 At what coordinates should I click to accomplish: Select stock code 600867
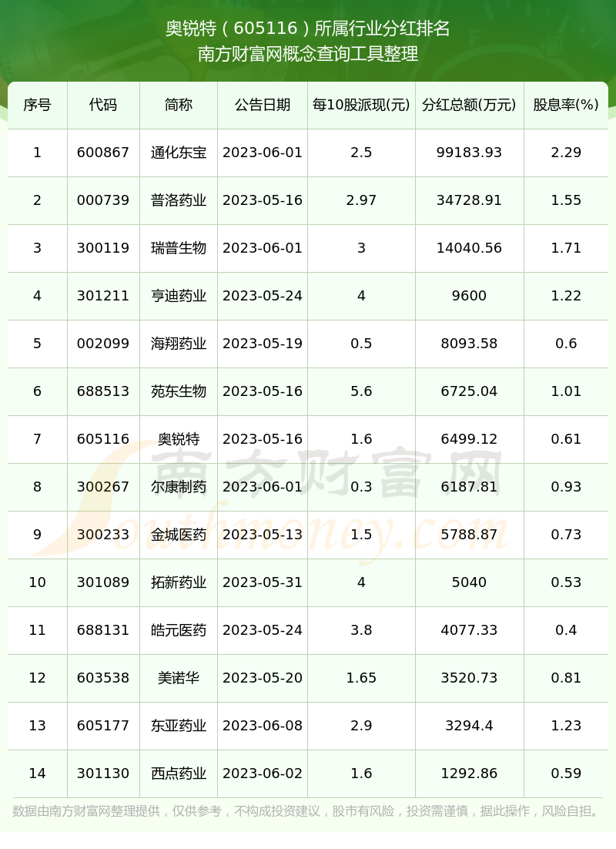tap(103, 153)
